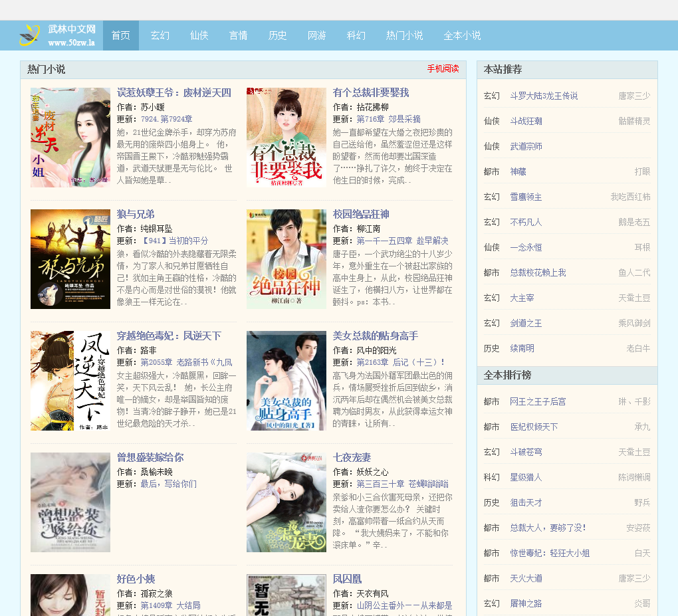Image resolution: width=678 pixels, height=616 pixels.
Task: Open the title link 校园绝品狂神
Action: [361, 214]
